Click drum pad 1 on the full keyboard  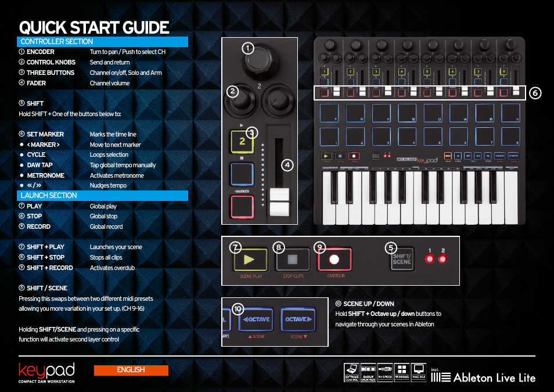click(329, 136)
